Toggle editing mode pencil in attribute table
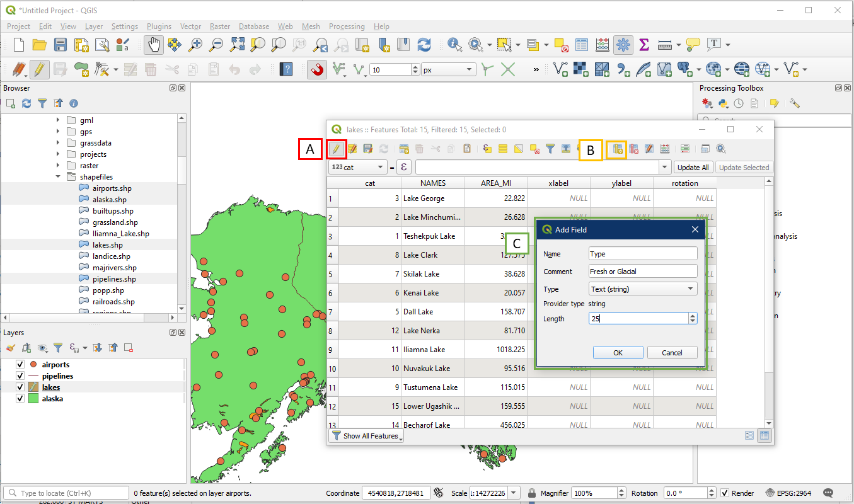854x504 pixels. [x=337, y=149]
